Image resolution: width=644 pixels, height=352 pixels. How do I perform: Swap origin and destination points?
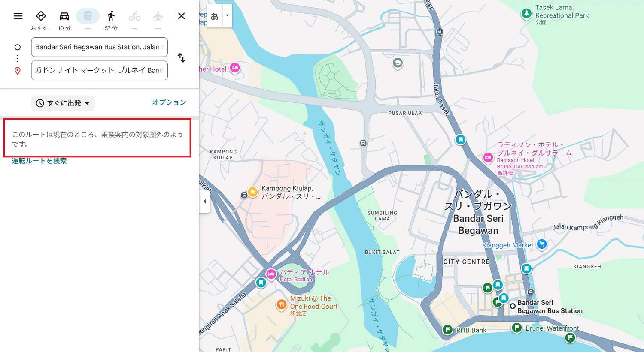182,58
